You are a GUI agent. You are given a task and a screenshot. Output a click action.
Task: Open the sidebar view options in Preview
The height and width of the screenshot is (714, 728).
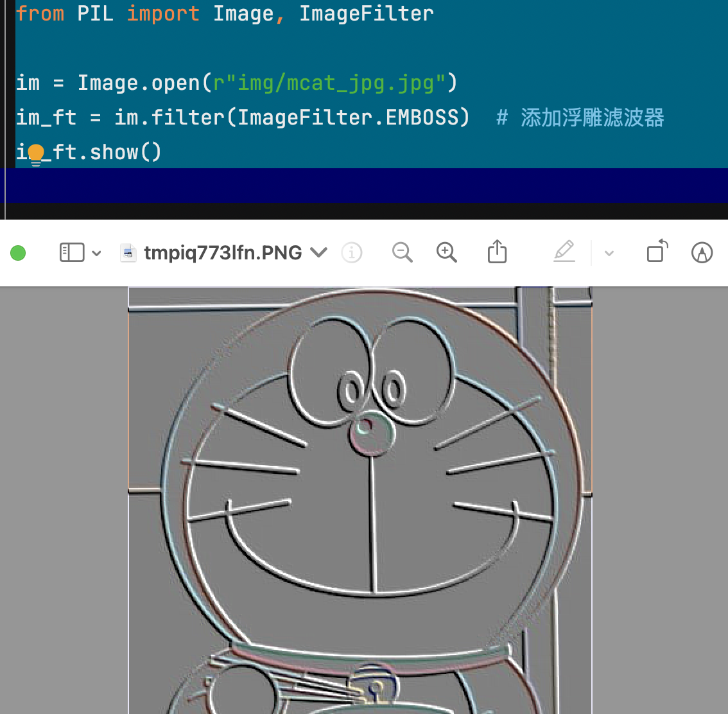pyautogui.click(x=98, y=252)
